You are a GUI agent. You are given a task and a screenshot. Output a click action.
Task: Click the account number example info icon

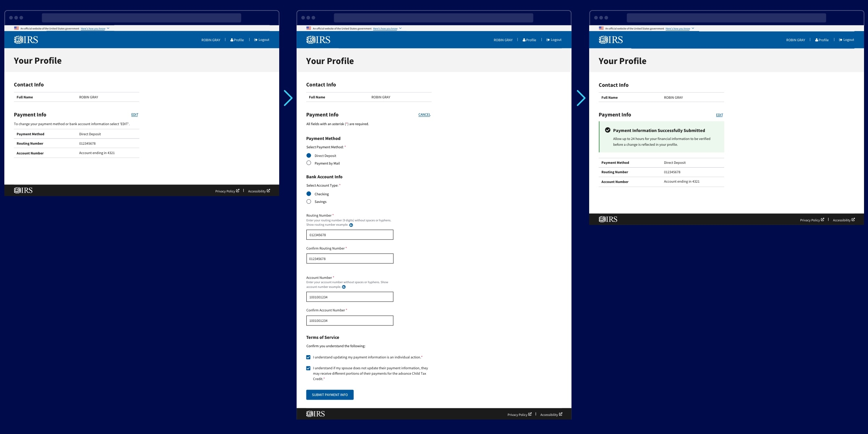click(344, 287)
